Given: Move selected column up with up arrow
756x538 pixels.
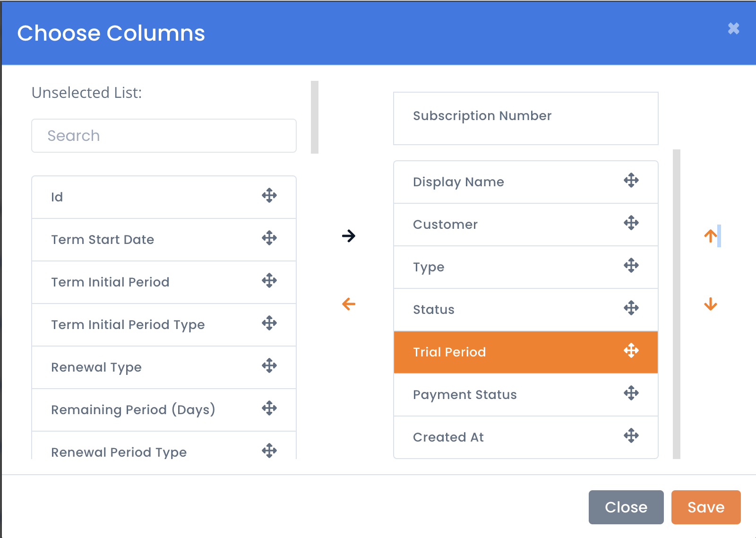Looking at the screenshot, I should coord(711,235).
